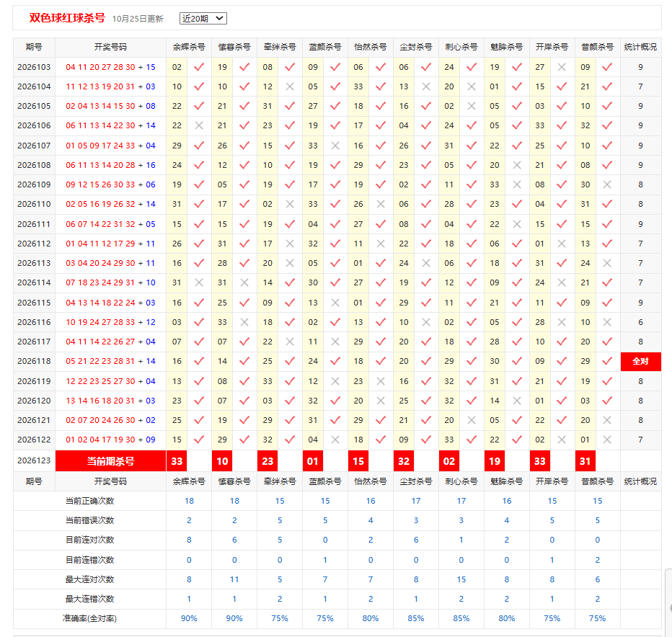Click the 85% accuracy under 刺心杀号
The height and width of the screenshot is (637, 672).
coord(461,618)
